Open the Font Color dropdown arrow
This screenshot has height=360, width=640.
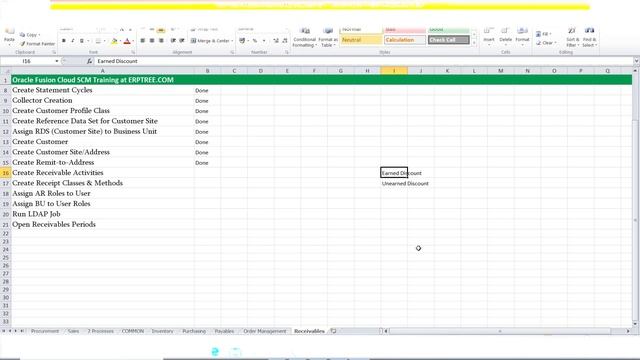[133, 41]
